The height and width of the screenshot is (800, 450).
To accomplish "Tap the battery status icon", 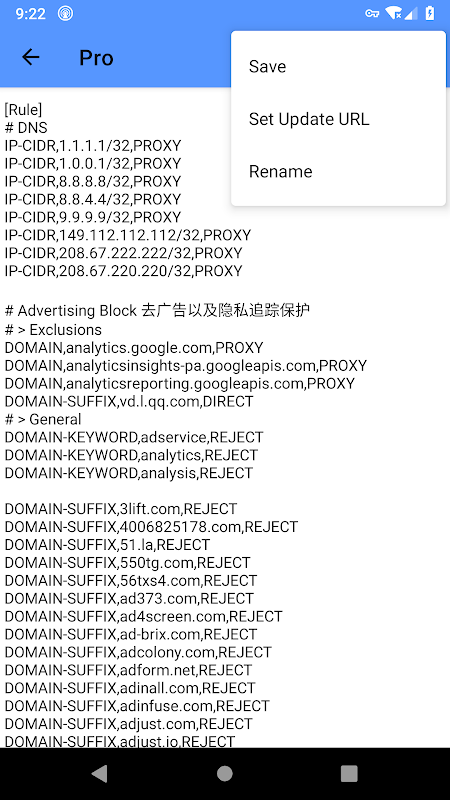I will [430, 13].
